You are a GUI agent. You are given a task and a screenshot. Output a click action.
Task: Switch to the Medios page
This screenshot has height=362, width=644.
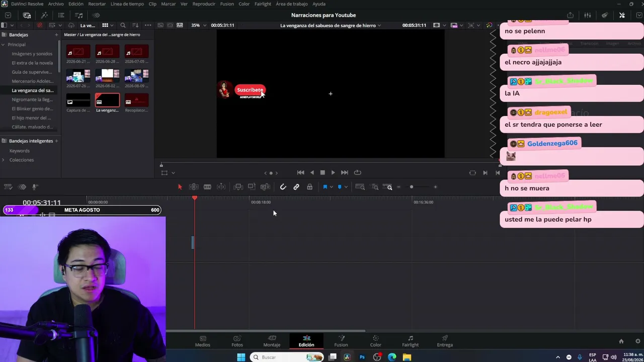pos(203,341)
